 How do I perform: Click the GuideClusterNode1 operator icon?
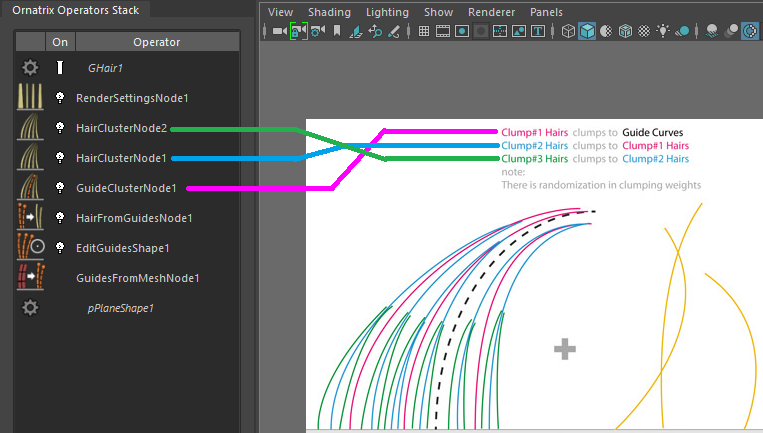pos(30,188)
